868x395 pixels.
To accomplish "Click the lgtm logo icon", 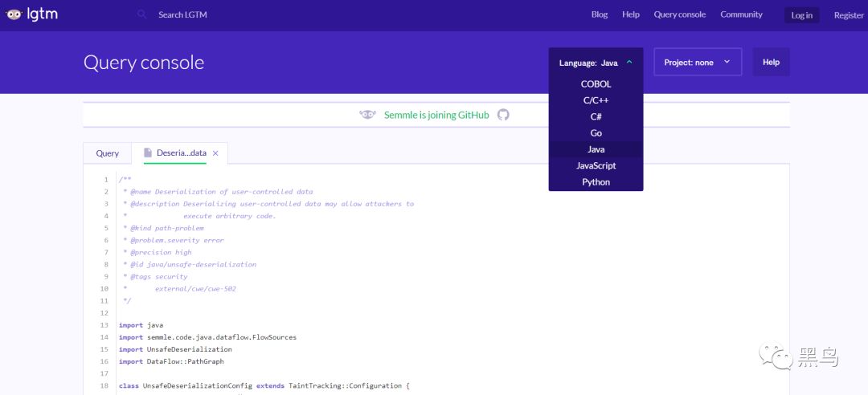I will click(31, 15).
